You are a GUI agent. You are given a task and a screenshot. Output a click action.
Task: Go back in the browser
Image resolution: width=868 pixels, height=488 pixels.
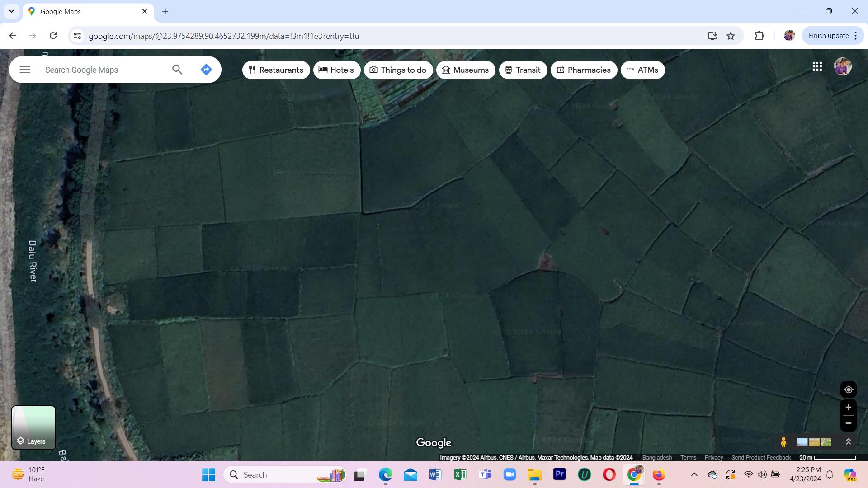coord(13,36)
